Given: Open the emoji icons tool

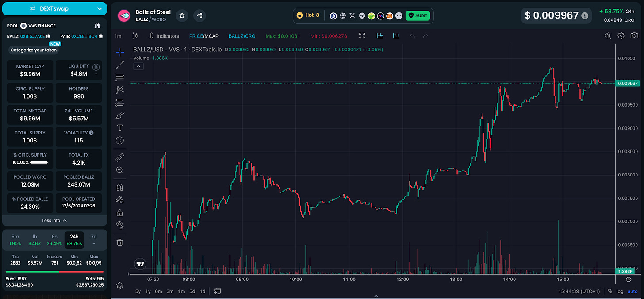Looking at the screenshot, I should (120, 140).
